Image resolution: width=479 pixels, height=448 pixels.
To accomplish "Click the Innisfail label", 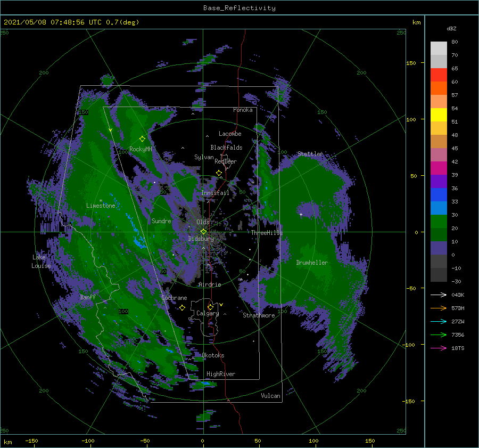I will pos(215,193).
